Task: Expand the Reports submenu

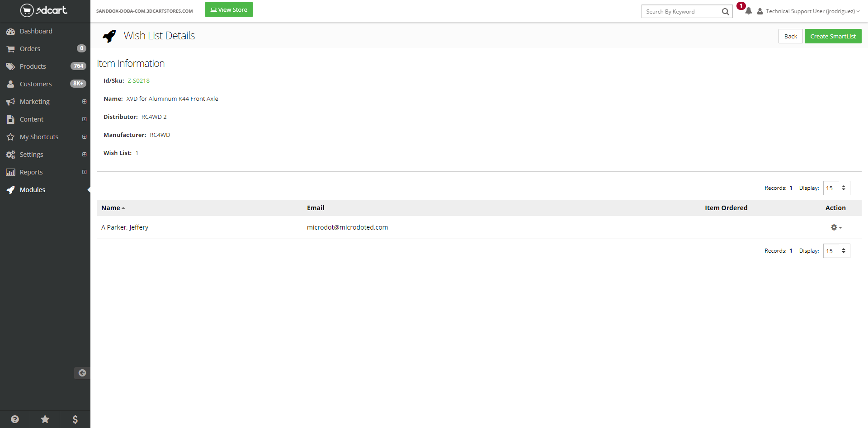Action: point(84,172)
